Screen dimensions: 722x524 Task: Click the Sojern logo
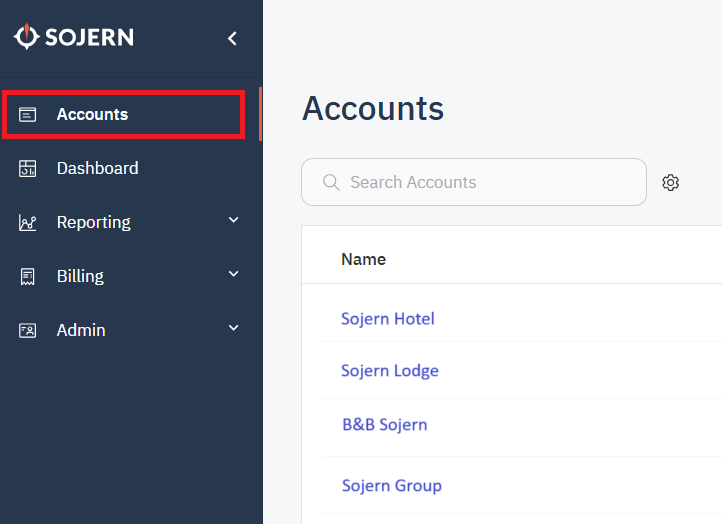tap(73, 38)
